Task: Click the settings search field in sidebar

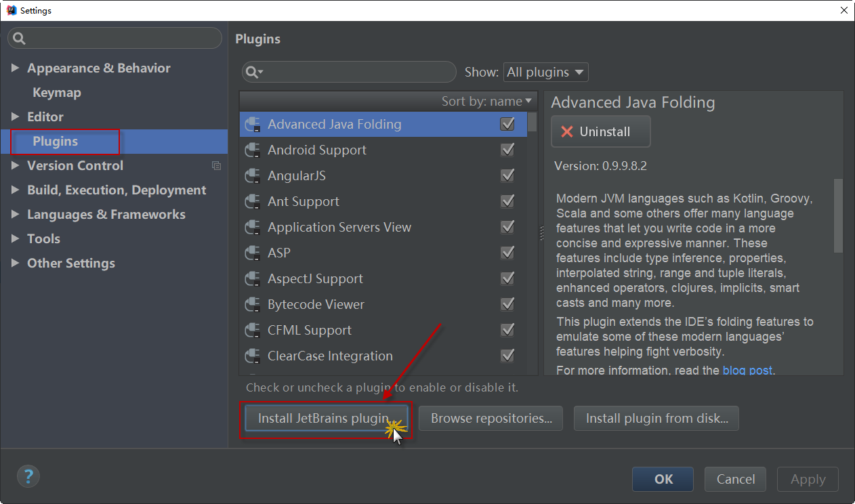Action: 115,38
